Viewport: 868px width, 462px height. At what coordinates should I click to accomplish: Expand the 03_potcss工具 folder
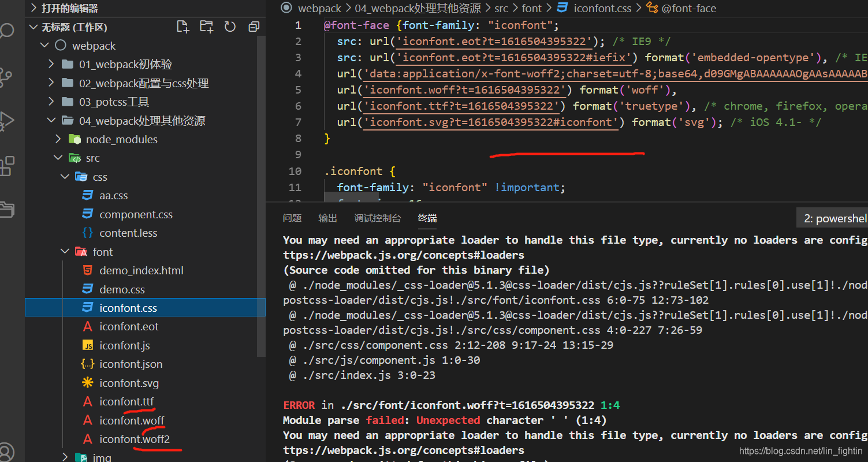coord(51,102)
